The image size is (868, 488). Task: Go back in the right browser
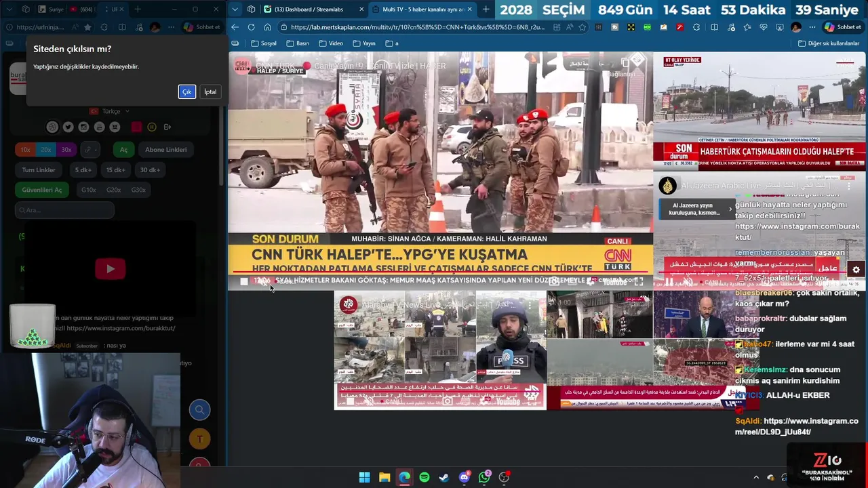[x=235, y=27]
